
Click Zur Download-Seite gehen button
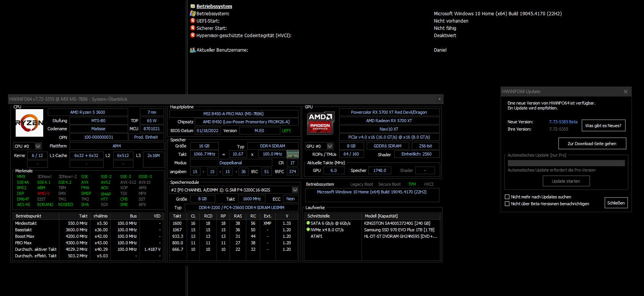coord(592,144)
